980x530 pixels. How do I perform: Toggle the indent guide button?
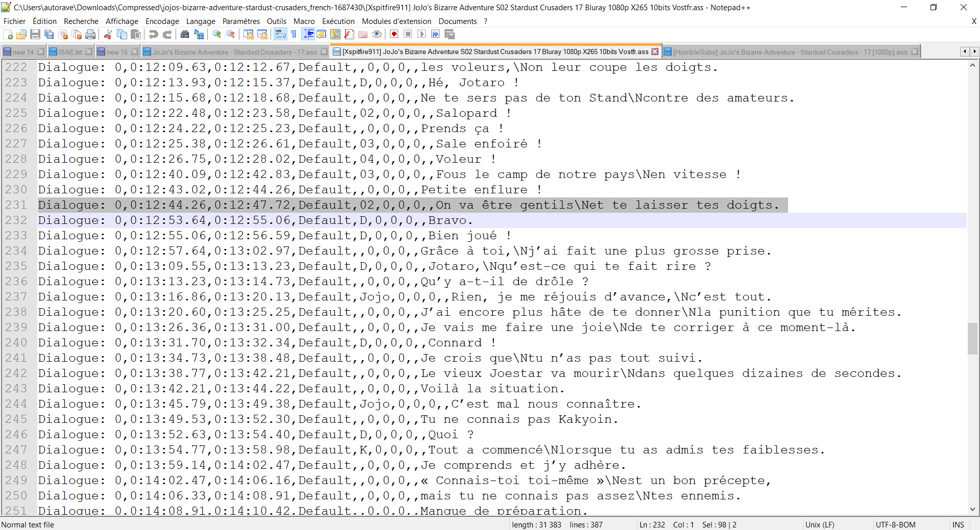[x=308, y=34]
